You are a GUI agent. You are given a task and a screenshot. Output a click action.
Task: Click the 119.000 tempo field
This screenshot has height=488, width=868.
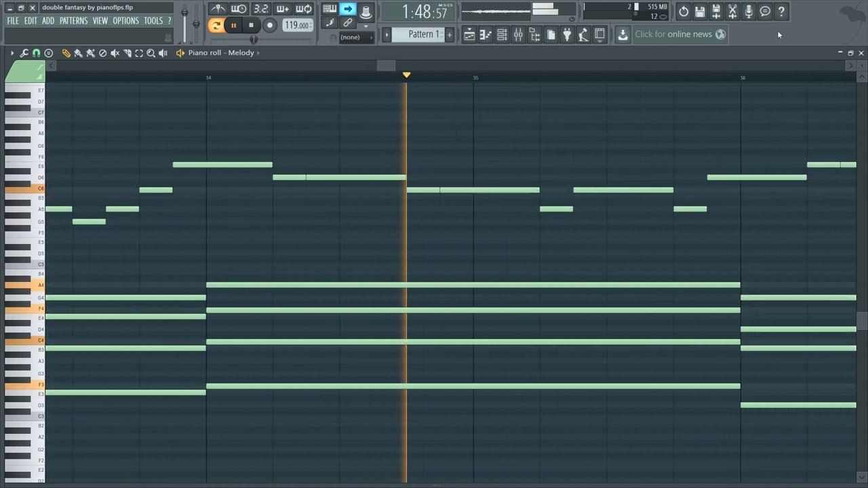[297, 26]
